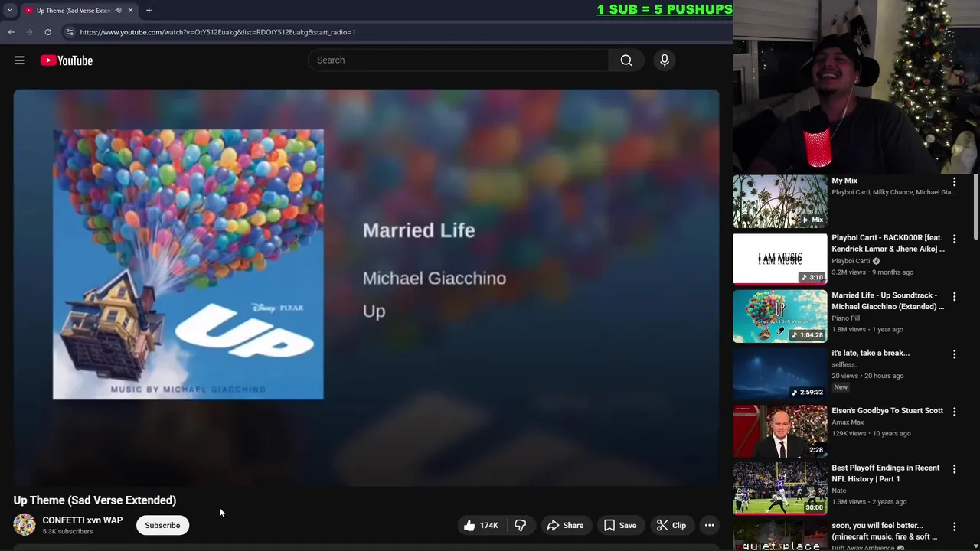Open the My Mix playlist thumbnail
980x551 pixels.
[x=780, y=201]
